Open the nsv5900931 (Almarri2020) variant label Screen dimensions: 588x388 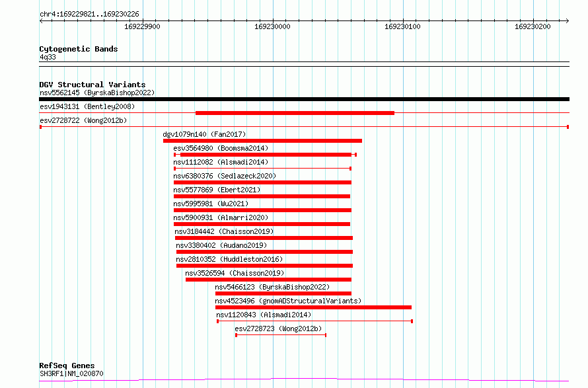[221, 217]
